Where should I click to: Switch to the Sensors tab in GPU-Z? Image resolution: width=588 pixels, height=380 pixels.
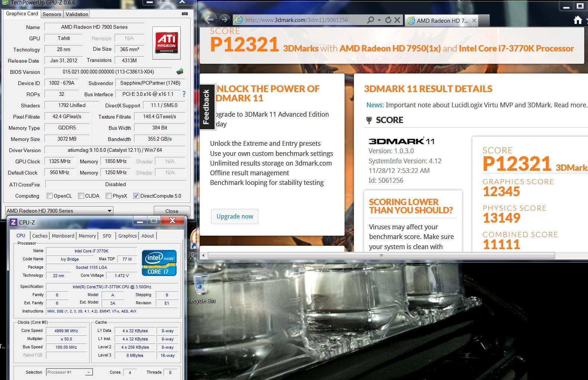tap(52, 14)
